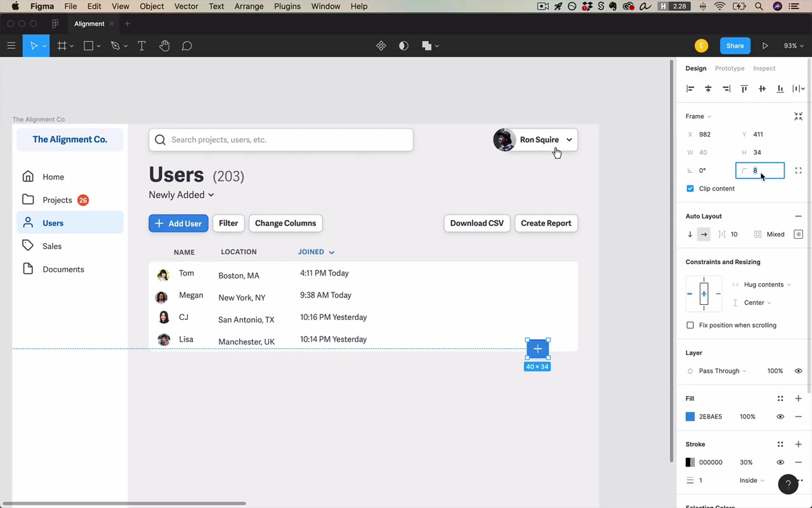This screenshot has height=508, width=812.
Task: Open the 93% zoom dropdown
Action: 793,46
